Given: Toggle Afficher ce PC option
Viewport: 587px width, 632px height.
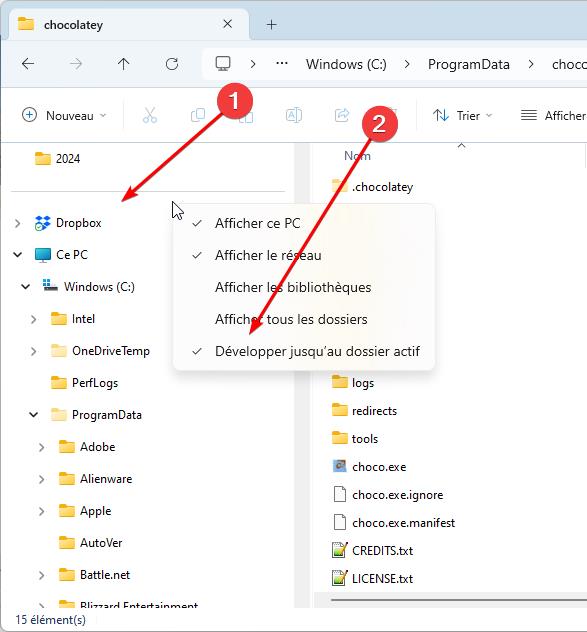Looking at the screenshot, I should point(304,223).
